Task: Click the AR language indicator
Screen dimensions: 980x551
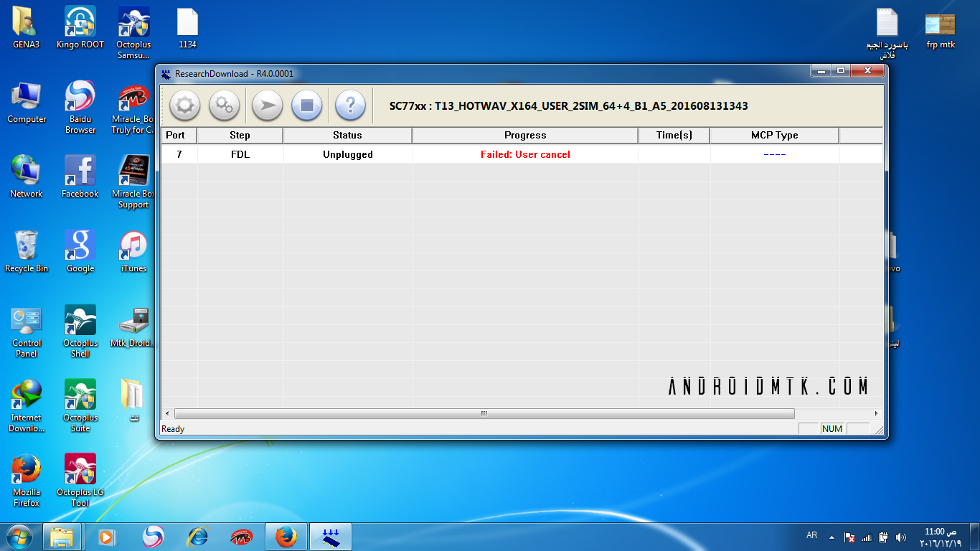Action: [x=812, y=536]
